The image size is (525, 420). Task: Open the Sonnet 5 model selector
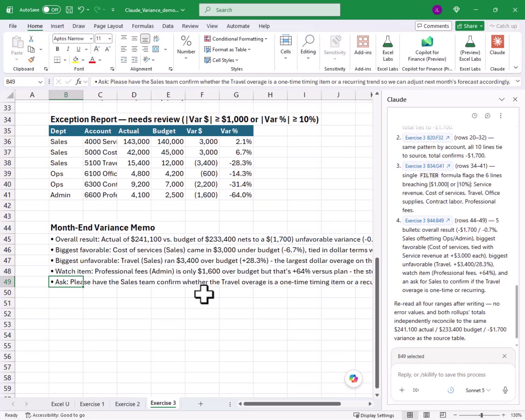coord(478,390)
